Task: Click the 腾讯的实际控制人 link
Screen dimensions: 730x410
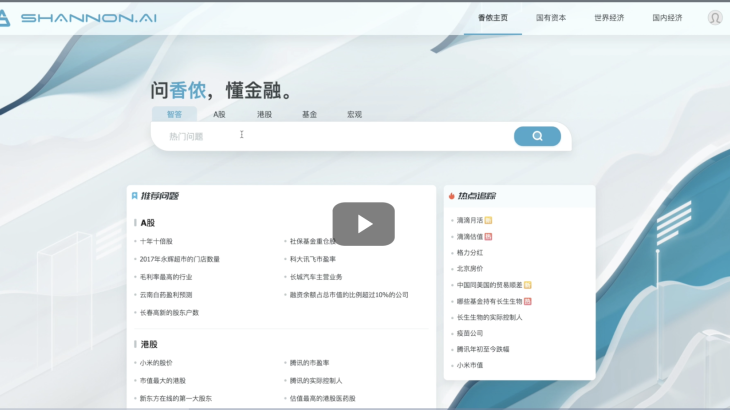Action: pos(316,380)
